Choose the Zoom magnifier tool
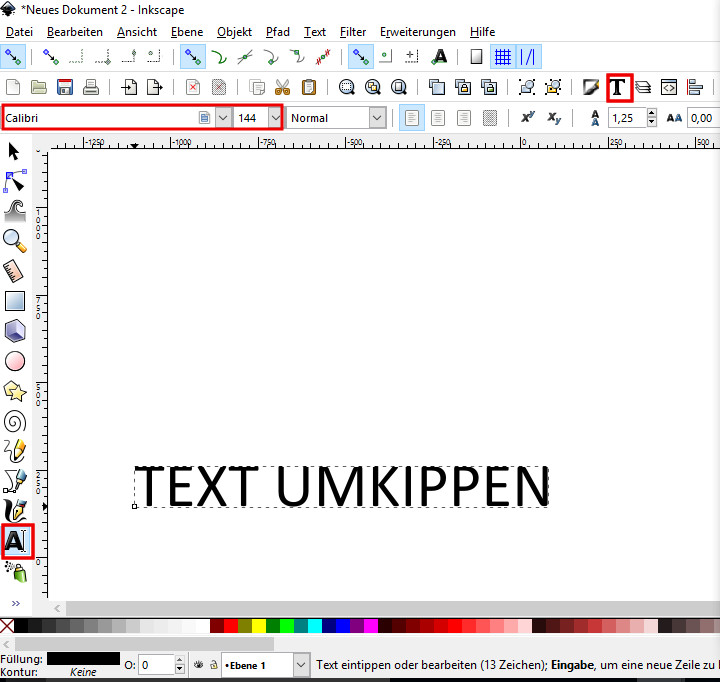720x682 pixels. click(15, 239)
